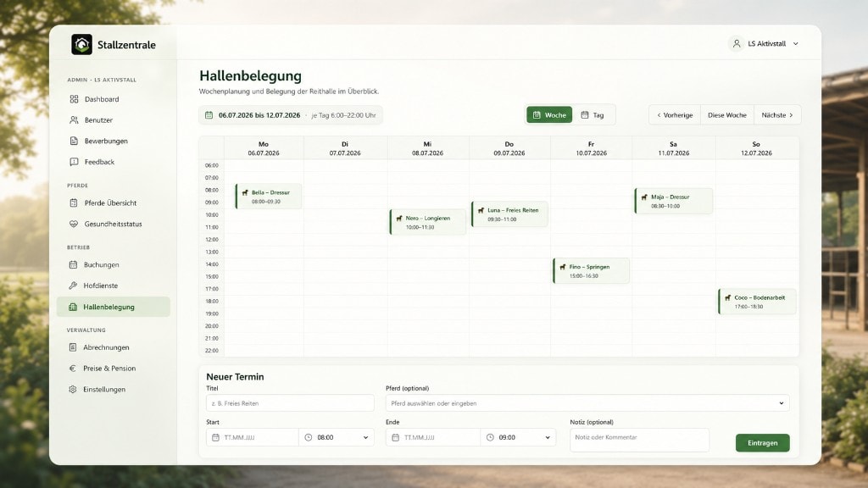
Task: Open the Start time 08:00 dropdown
Action: coord(337,438)
